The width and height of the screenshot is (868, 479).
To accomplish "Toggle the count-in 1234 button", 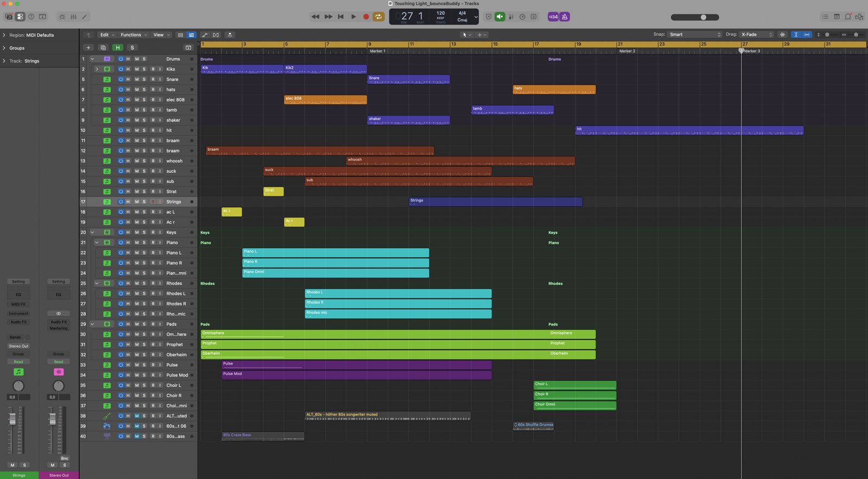I will tap(553, 17).
